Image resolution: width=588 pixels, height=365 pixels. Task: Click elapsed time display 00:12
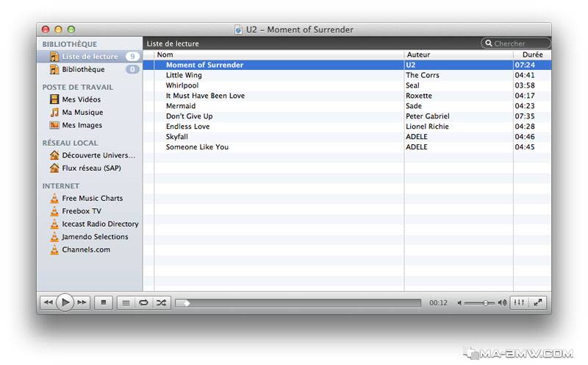tap(438, 302)
